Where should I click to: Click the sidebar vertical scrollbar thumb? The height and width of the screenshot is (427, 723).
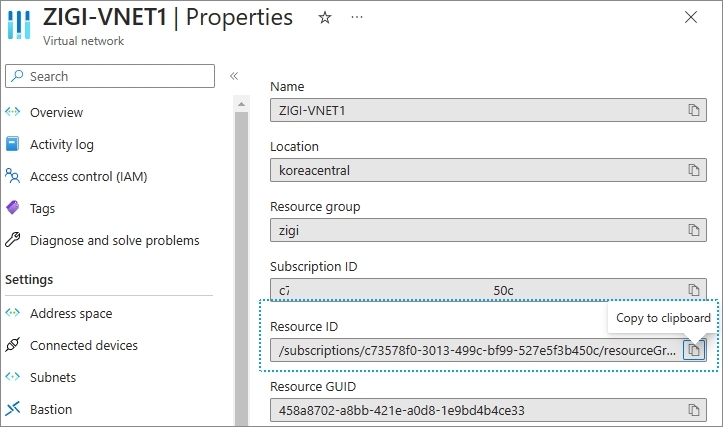241,269
